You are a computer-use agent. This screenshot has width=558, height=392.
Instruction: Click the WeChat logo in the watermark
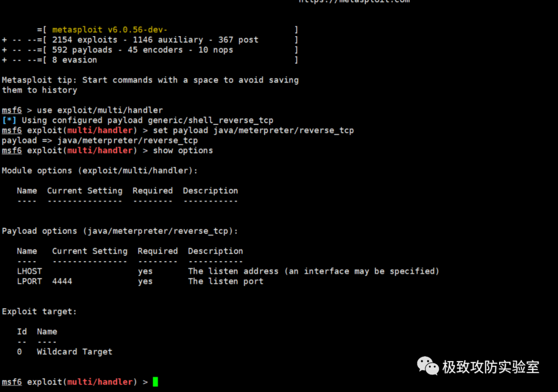click(x=428, y=366)
